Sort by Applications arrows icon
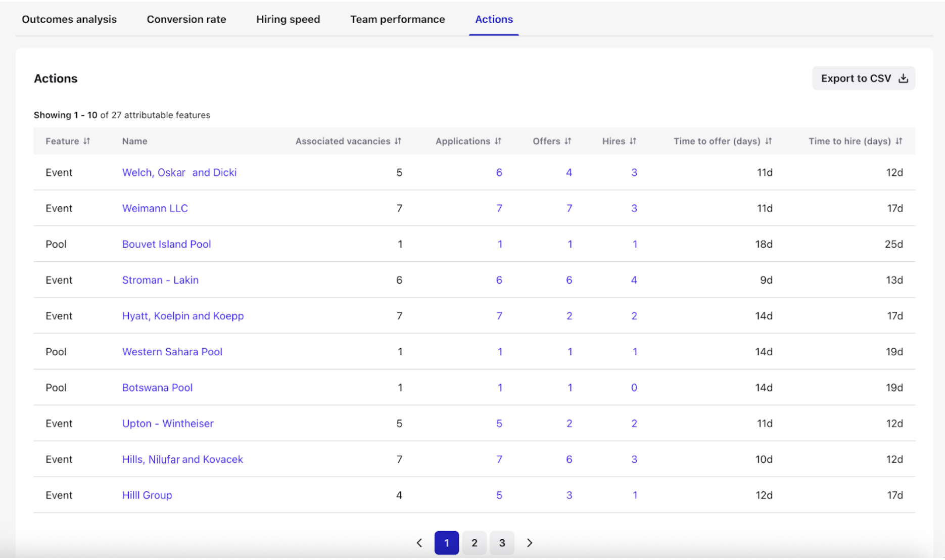 498,141
